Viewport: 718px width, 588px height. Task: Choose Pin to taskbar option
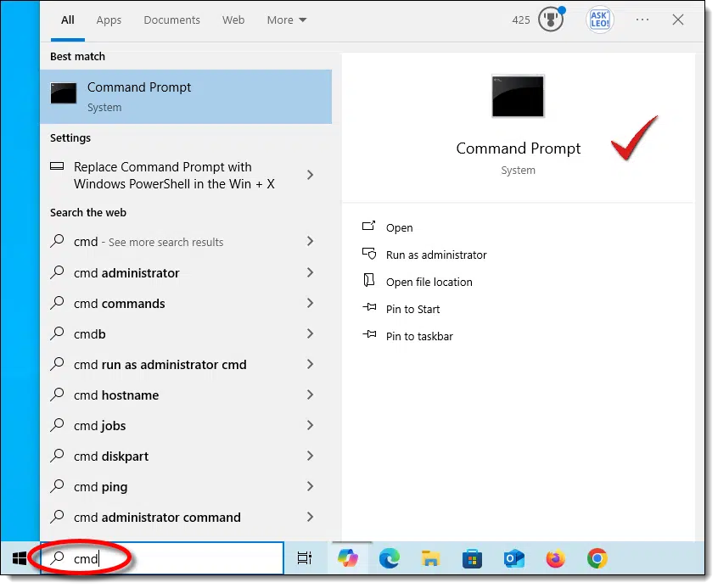pyautogui.click(x=419, y=336)
